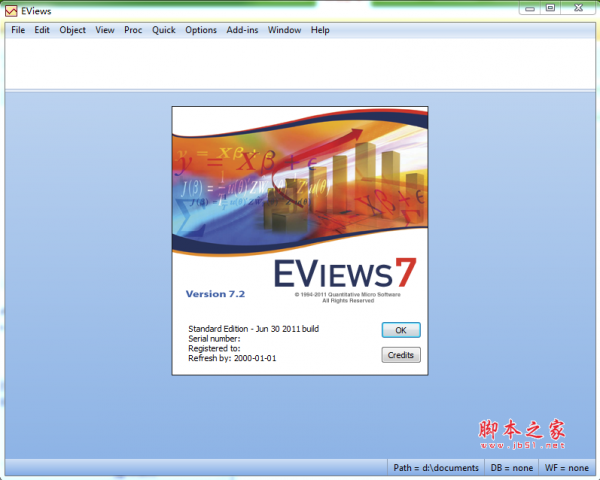Screen dimensions: 600x480
Task: Click the copyright Quantitative Micro Software text
Action: coord(347,297)
